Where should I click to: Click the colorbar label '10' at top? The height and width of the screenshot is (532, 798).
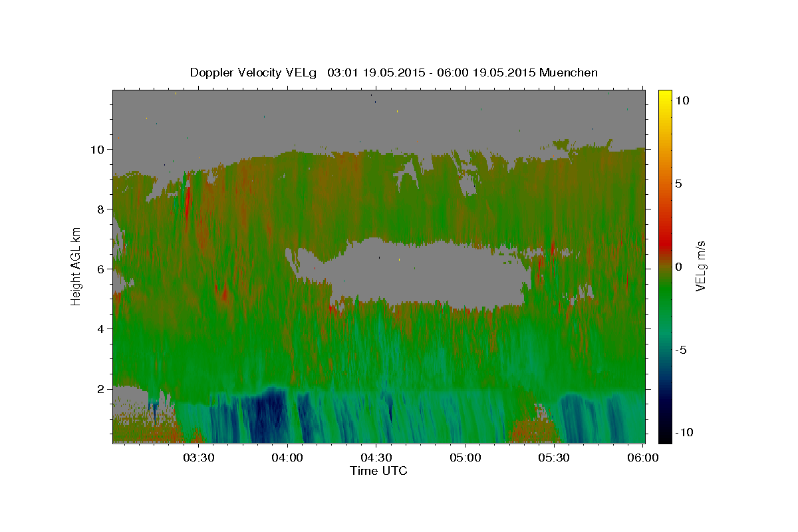[682, 100]
